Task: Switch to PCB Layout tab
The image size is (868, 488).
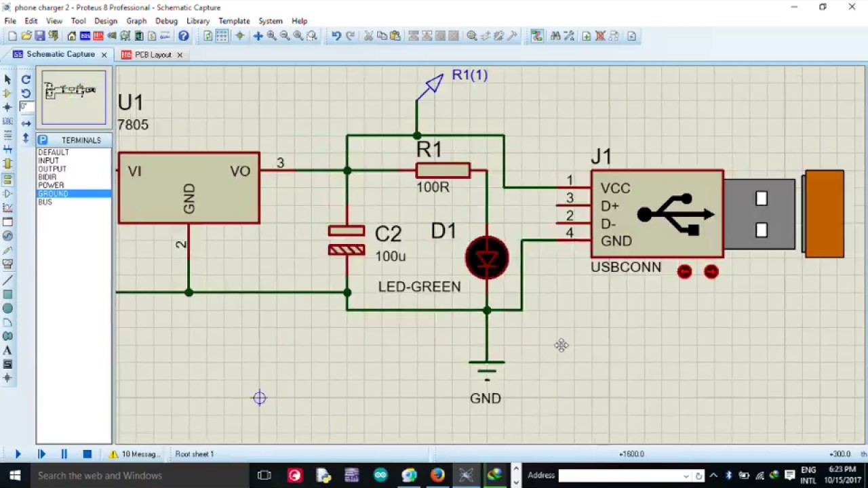Action: click(153, 54)
